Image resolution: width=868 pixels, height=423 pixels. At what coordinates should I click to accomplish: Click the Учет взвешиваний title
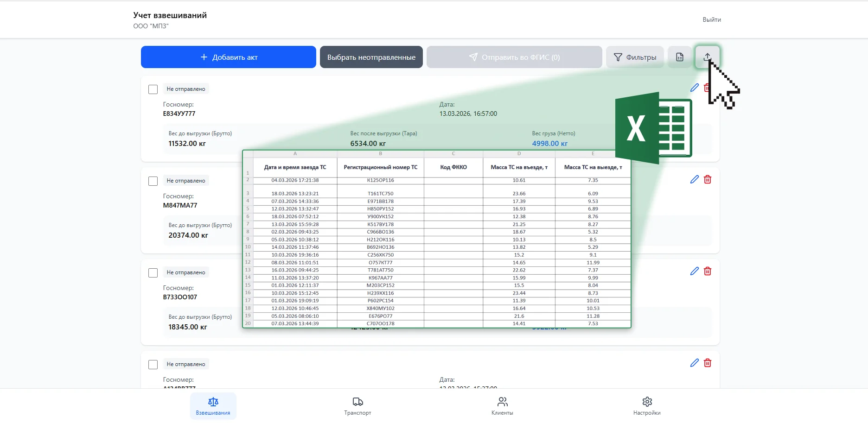pos(170,15)
